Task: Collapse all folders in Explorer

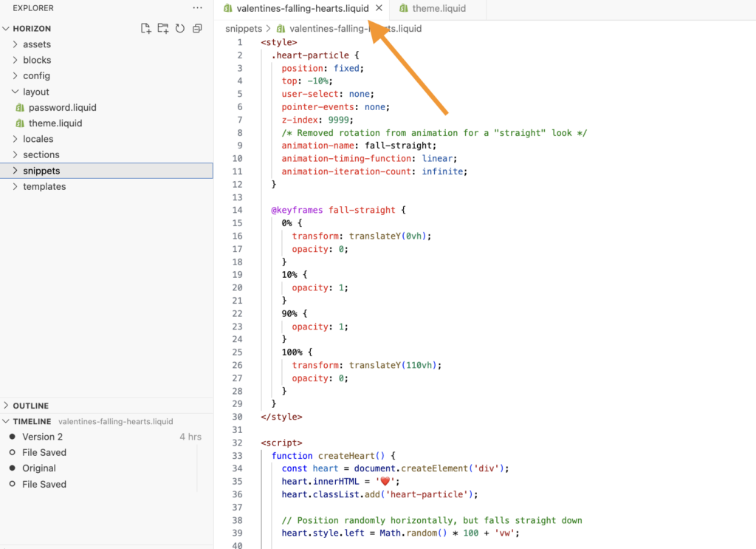Action: 197,29
